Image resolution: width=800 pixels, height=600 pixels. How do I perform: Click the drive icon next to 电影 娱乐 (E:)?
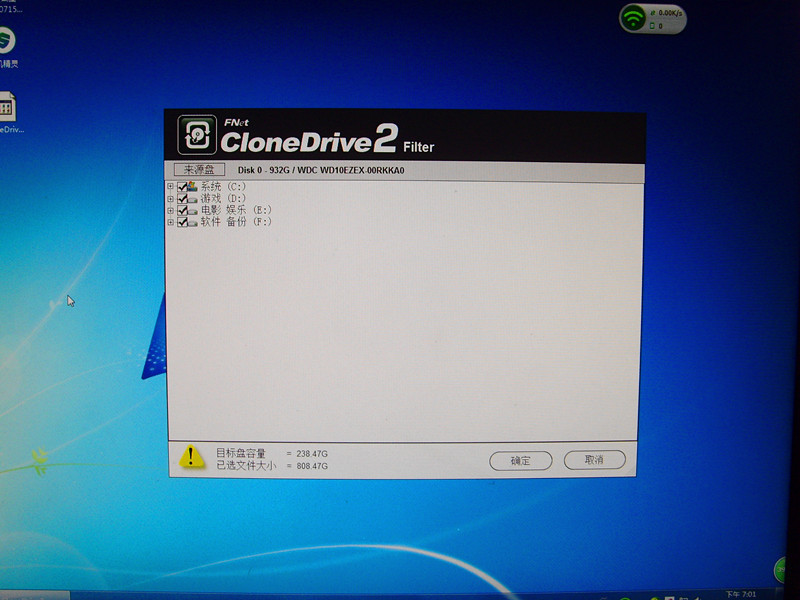(x=192, y=210)
